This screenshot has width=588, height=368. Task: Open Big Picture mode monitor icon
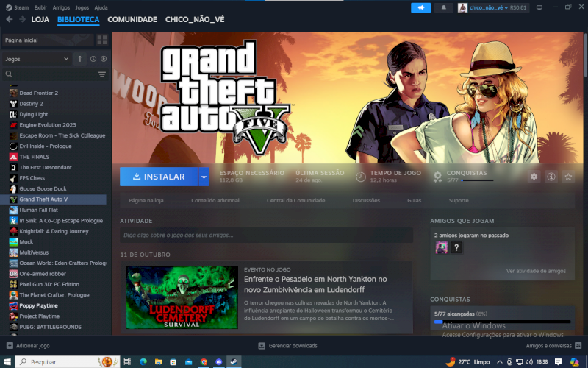tap(539, 7)
